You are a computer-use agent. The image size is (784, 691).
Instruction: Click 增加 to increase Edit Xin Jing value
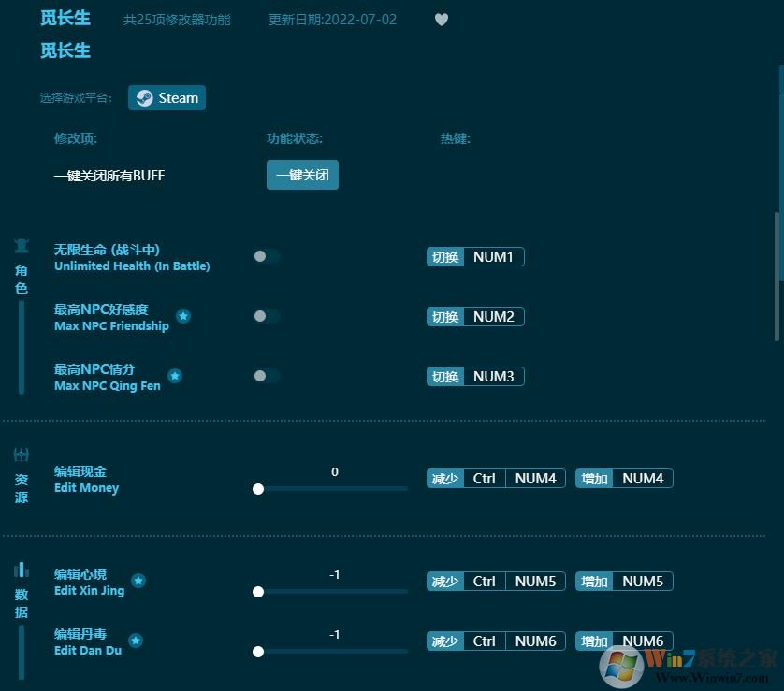click(593, 581)
